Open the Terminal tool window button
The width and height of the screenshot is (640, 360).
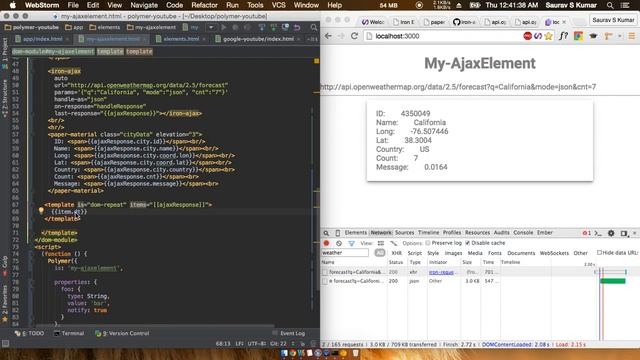tap(69, 333)
